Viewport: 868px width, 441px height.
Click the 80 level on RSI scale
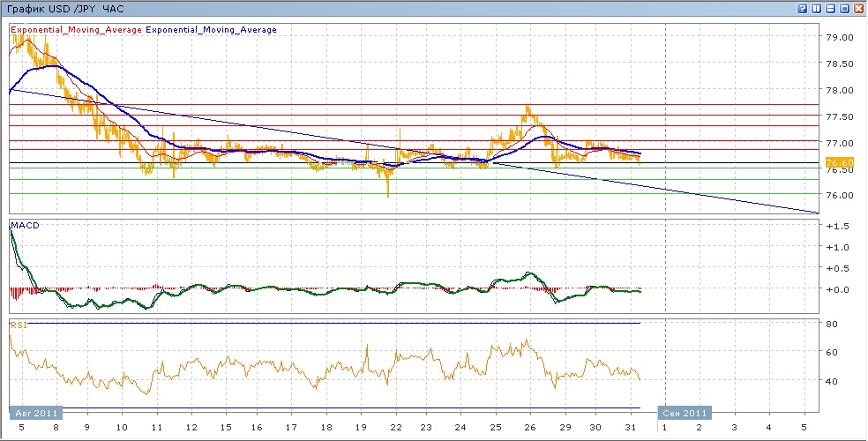point(830,325)
